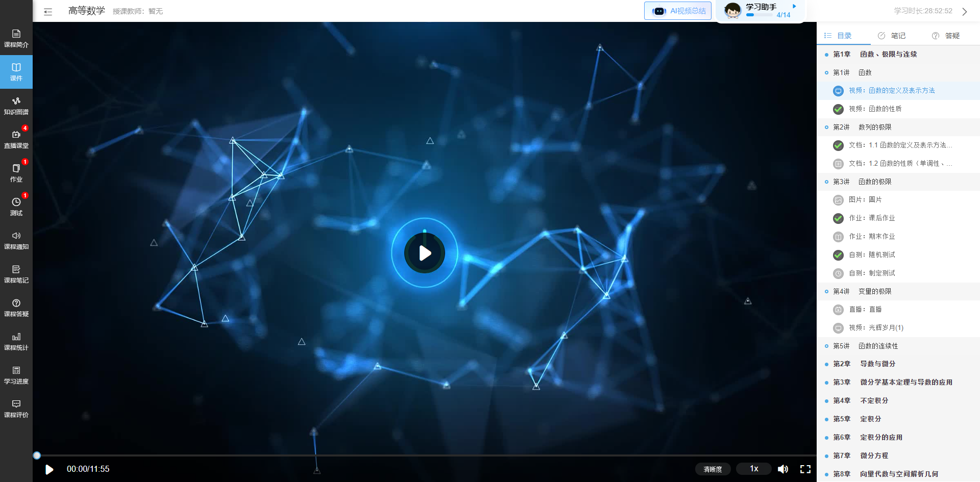
Task: Collapse 第1章 函数、极限与连续
Action: (898, 54)
